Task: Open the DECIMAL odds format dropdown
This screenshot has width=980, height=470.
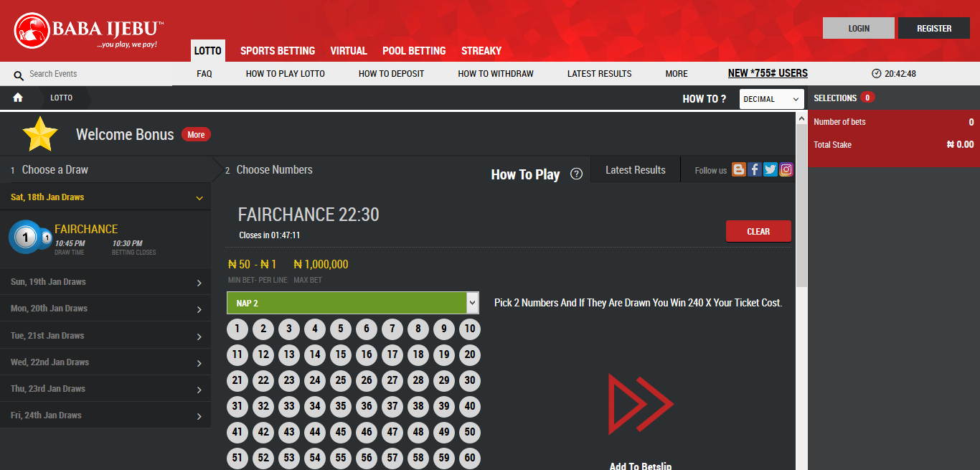Action: tap(772, 99)
